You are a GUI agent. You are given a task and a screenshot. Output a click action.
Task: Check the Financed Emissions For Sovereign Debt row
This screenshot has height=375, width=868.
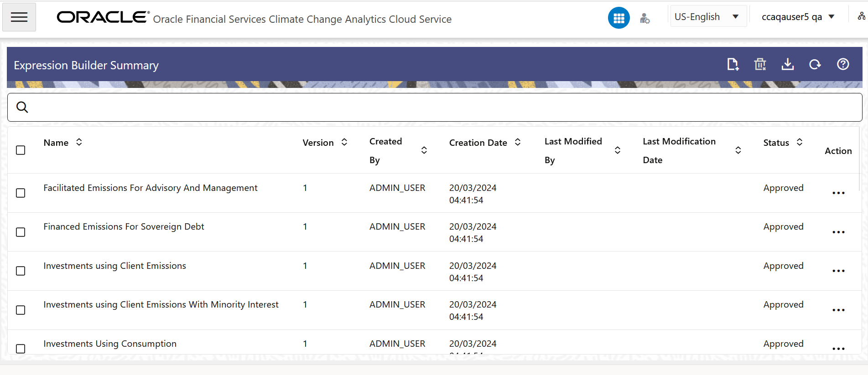[x=21, y=232]
